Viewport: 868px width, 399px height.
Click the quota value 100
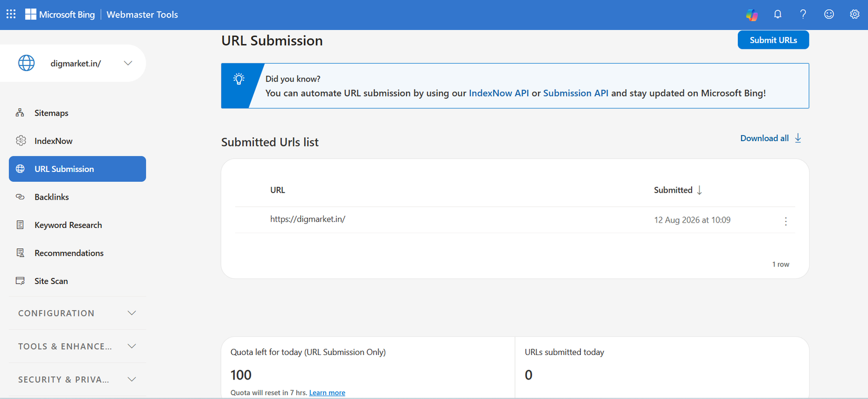(241, 375)
